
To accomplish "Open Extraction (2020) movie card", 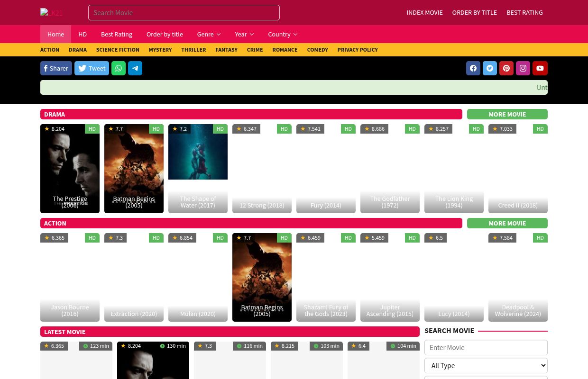I will pyautogui.click(x=134, y=277).
